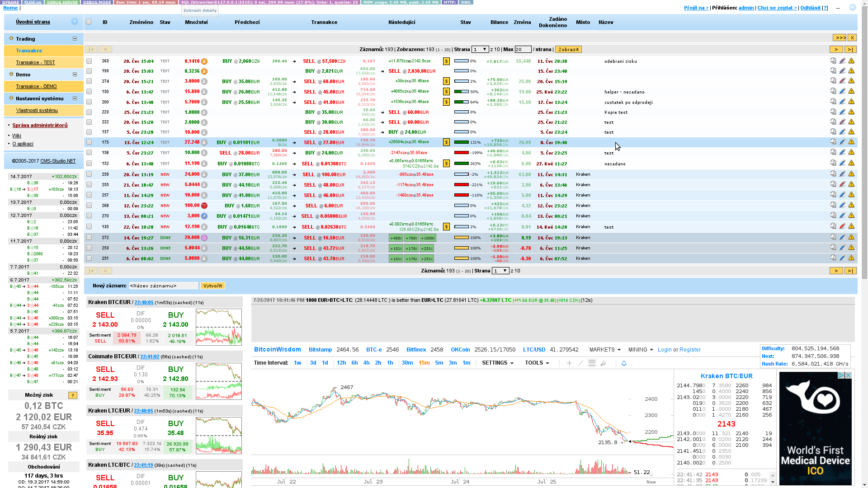Image resolution: width=868 pixels, height=488 pixels.
Task: Click the help question mark by Možný zisk
Action: coord(72,395)
